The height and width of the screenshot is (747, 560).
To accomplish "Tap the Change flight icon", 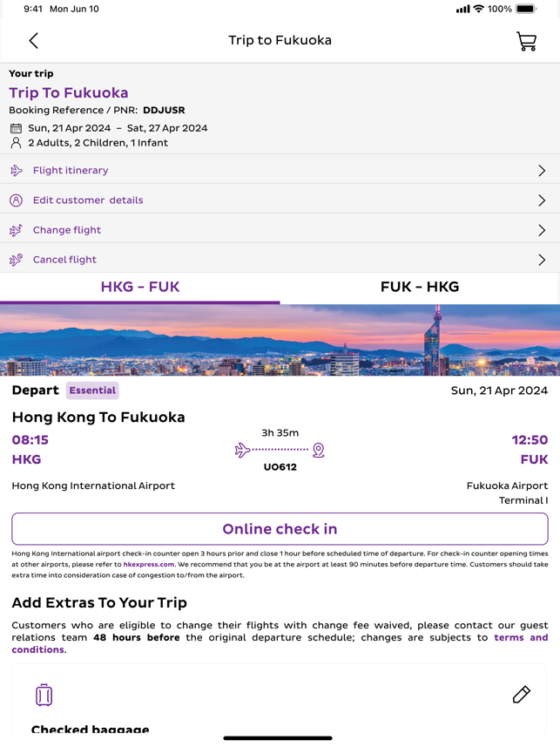I will point(17,230).
